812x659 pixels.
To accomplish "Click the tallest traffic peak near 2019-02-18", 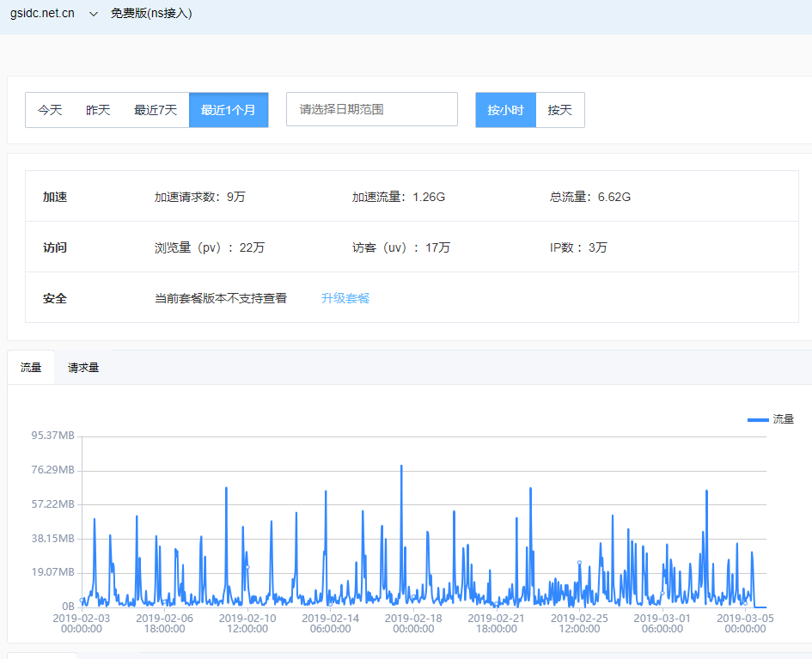I will (401, 466).
